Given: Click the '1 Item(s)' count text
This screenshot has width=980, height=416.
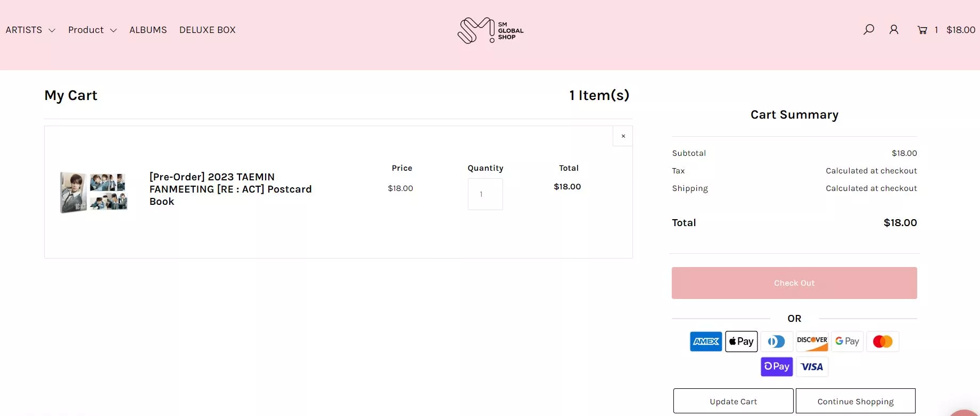Looking at the screenshot, I should (599, 95).
